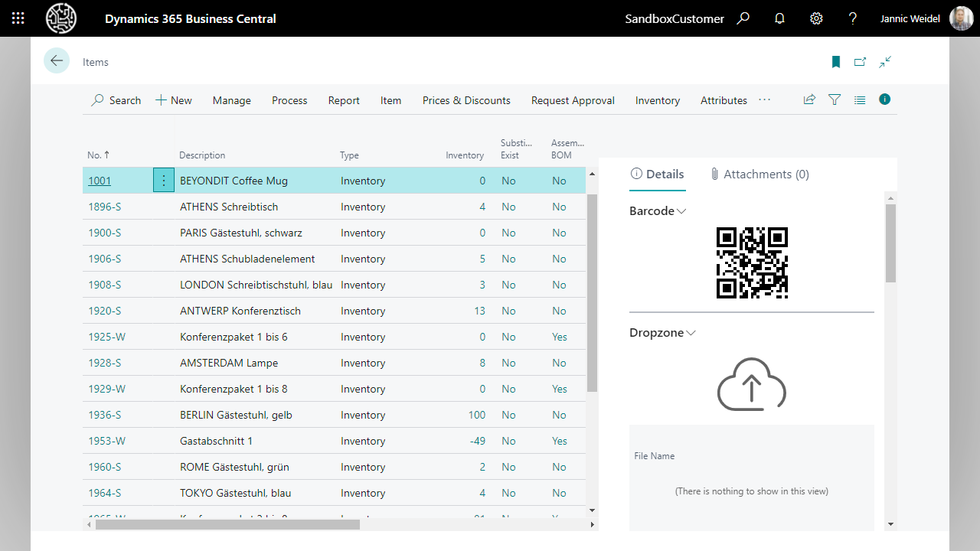Open the search magnifier in the top bar
The width and height of the screenshot is (980, 551).
pos(743,18)
